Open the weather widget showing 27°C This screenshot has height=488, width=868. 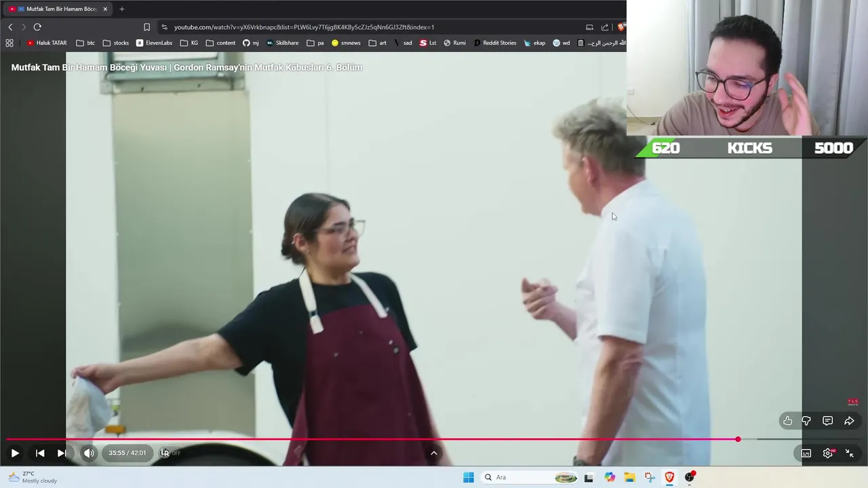coord(33,477)
